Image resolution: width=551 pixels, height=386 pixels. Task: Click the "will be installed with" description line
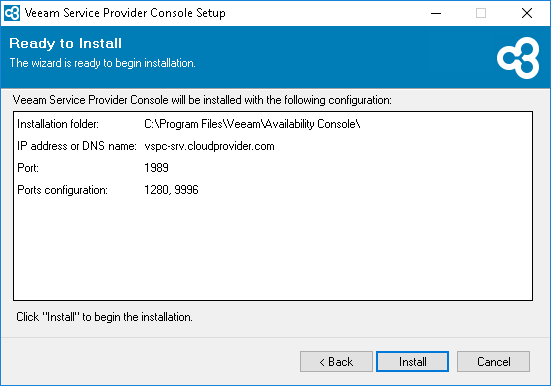coord(202,100)
